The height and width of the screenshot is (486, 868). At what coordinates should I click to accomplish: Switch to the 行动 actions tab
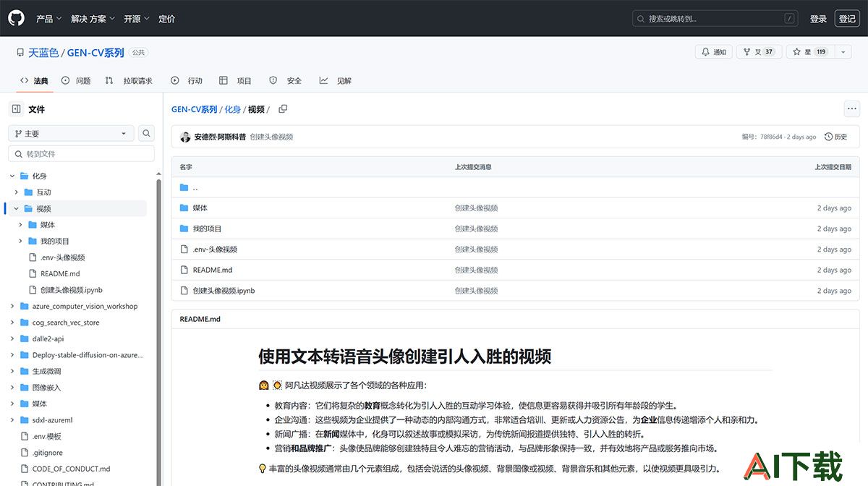(x=187, y=80)
